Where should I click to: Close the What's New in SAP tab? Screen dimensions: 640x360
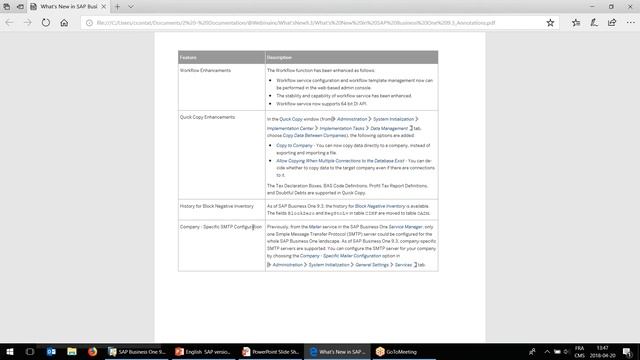(104, 7)
